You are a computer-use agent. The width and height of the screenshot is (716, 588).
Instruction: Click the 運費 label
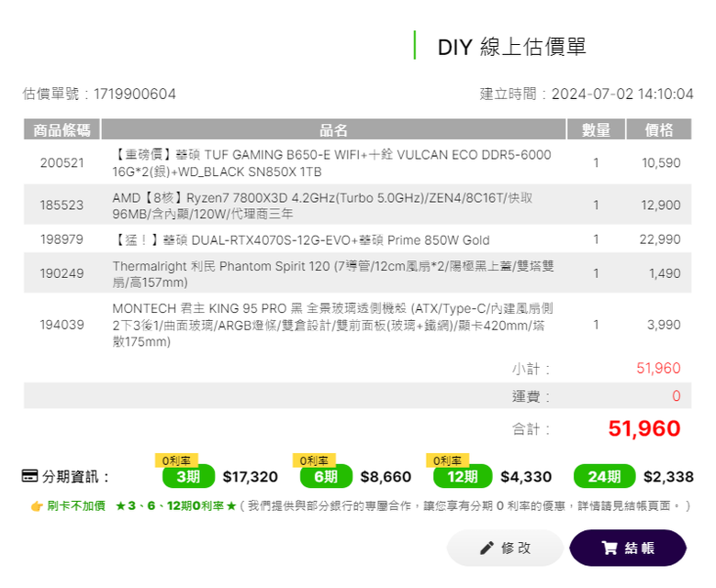click(x=531, y=396)
